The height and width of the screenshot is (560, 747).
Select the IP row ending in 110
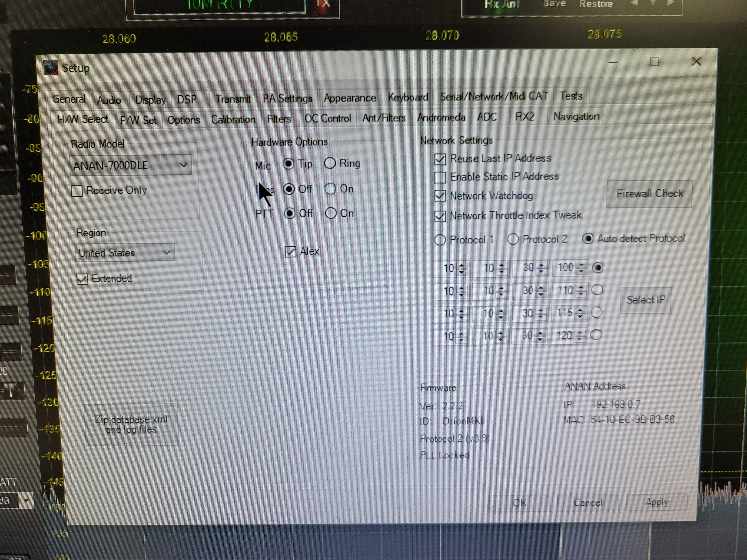pos(597,290)
